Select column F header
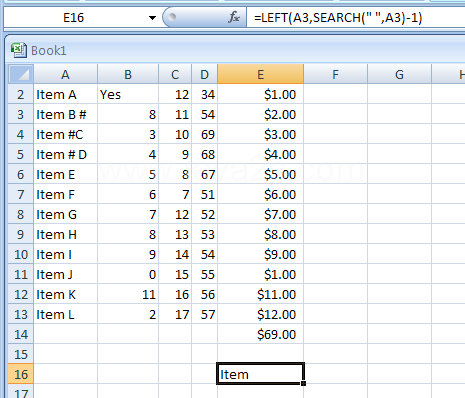465x398 pixels. pos(335,74)
